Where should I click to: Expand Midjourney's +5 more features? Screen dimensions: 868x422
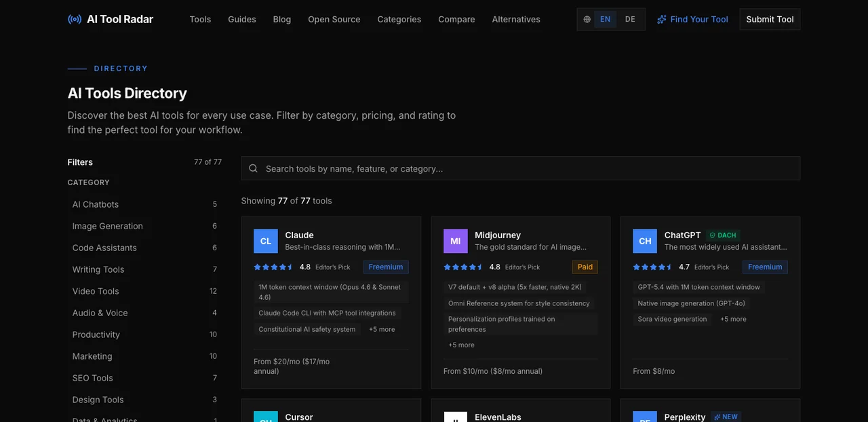click(461, 345)
